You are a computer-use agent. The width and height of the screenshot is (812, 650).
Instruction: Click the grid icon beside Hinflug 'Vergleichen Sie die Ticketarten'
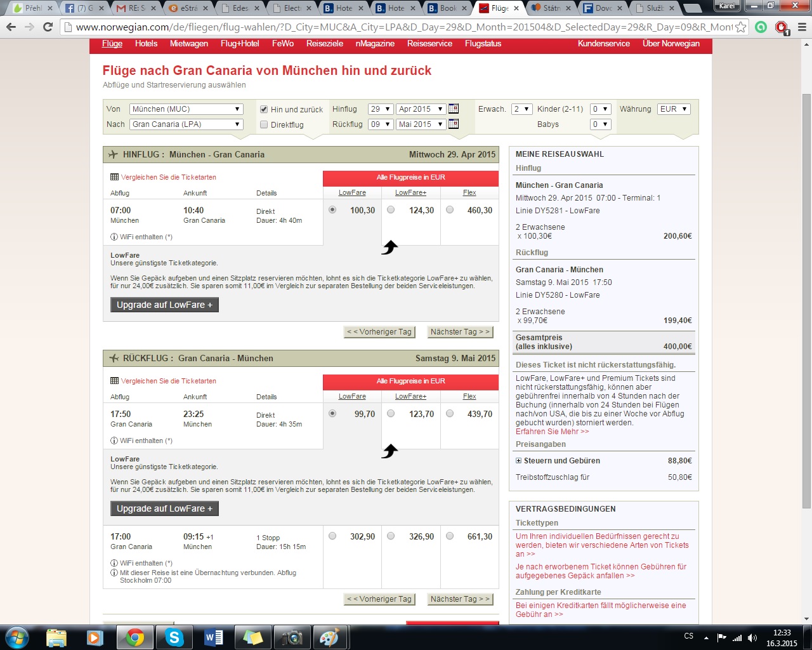pos(114,177)
